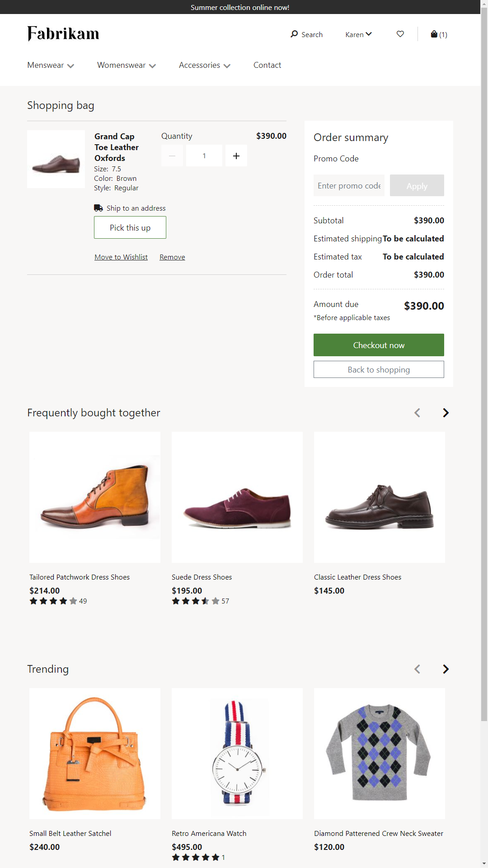Open the search
This screenshot has height=868, width=488.
306,34
